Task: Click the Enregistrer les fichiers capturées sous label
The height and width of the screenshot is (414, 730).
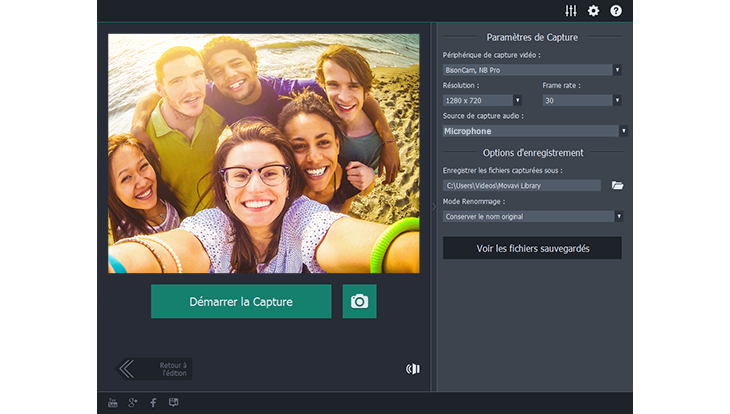Action: [x=502, y=170]
